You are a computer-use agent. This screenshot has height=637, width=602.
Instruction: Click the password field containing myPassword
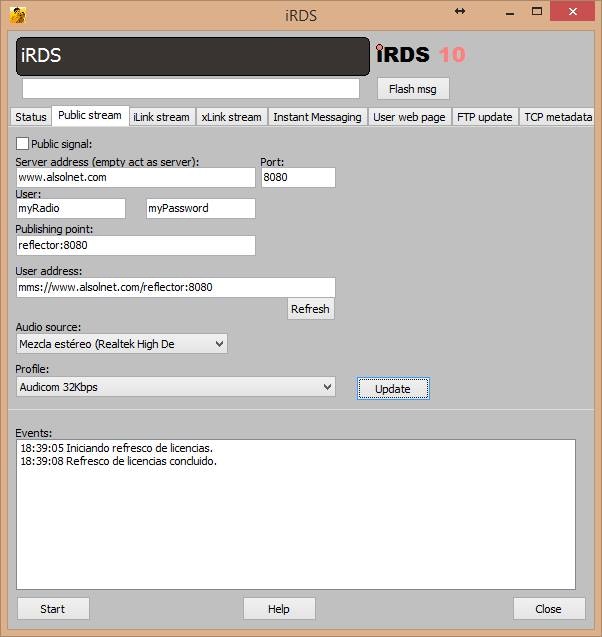(x=201, y=208)
